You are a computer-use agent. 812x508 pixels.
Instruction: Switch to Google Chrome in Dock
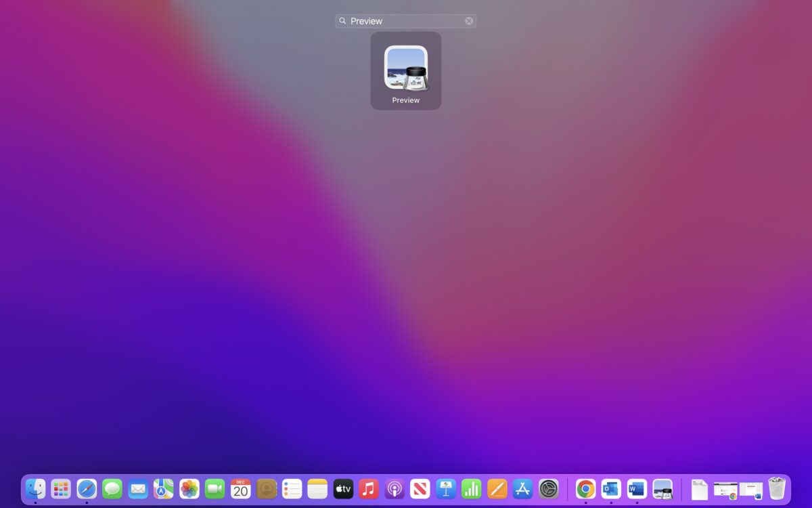click(x=585, y=488)
